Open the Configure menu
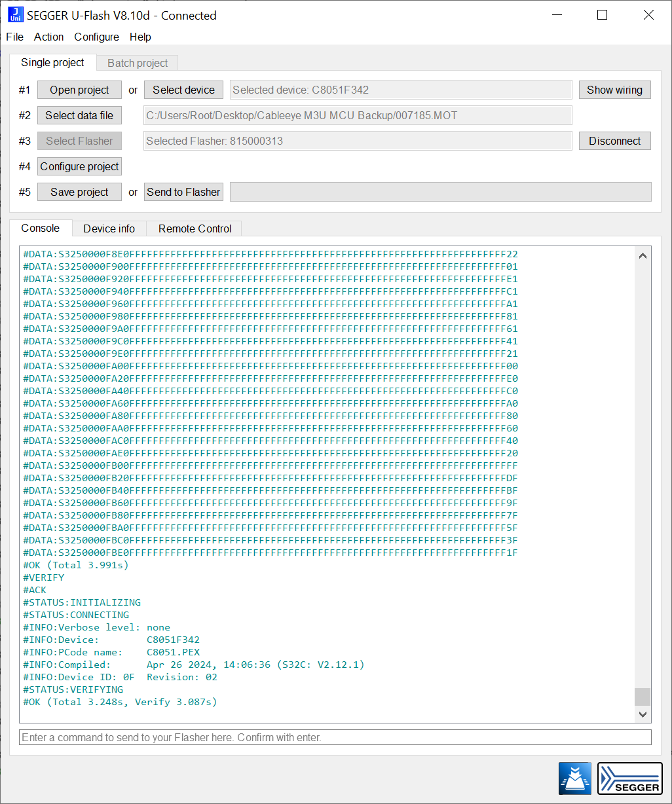 tap(96, 37)
